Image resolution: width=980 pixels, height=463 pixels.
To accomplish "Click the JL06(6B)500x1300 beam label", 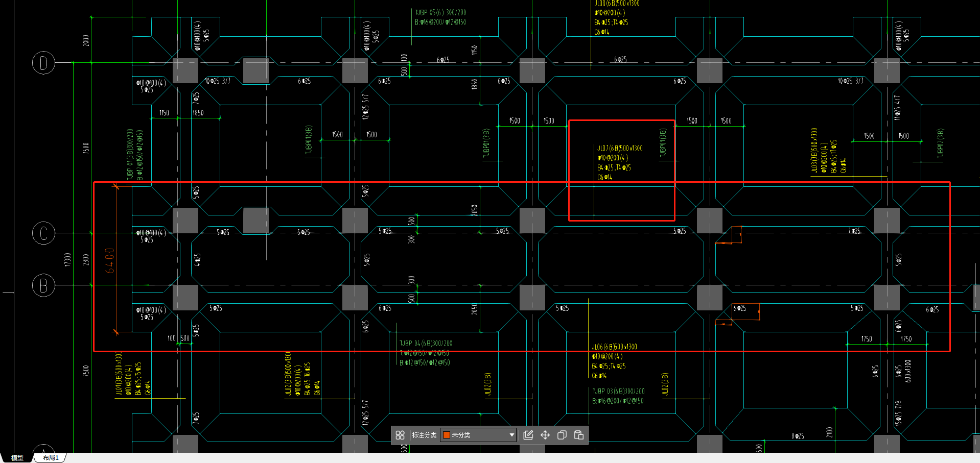I will point(615,347).
